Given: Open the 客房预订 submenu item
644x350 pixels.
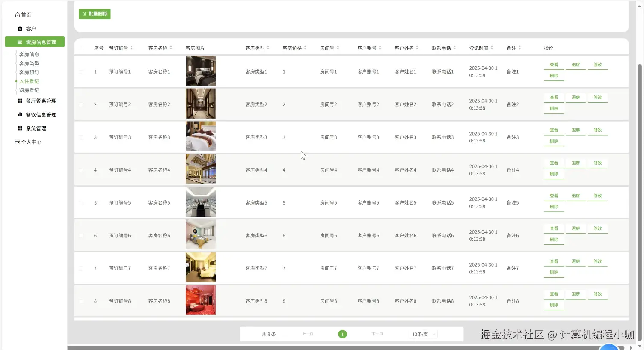Looking at the screenshot, I should 29,72.
